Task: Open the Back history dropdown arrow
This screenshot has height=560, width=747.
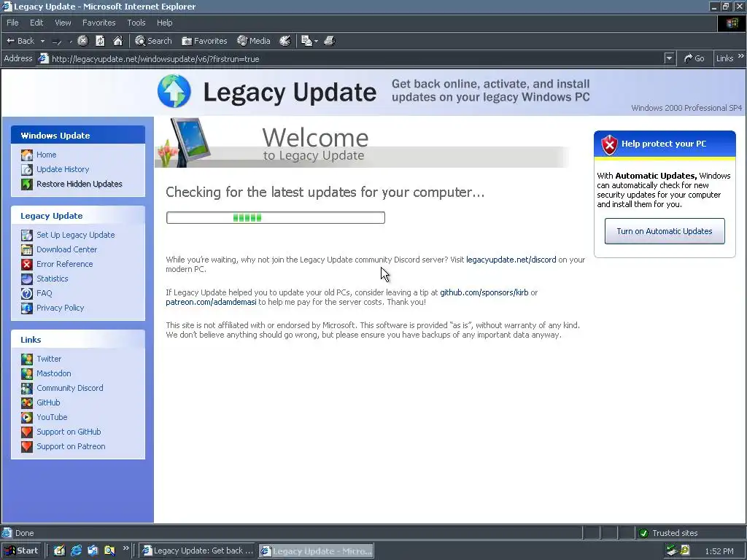Action: [42, 41]
